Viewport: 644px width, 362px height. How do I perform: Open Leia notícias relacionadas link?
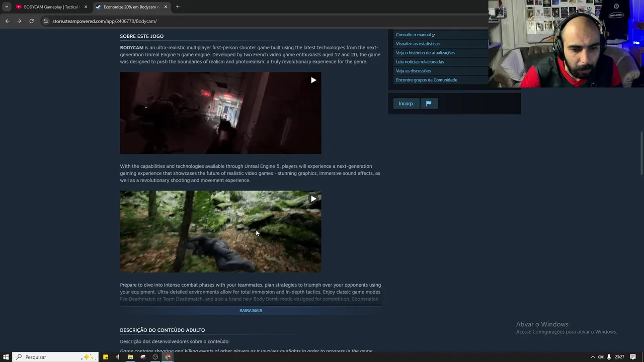[420, 62]
